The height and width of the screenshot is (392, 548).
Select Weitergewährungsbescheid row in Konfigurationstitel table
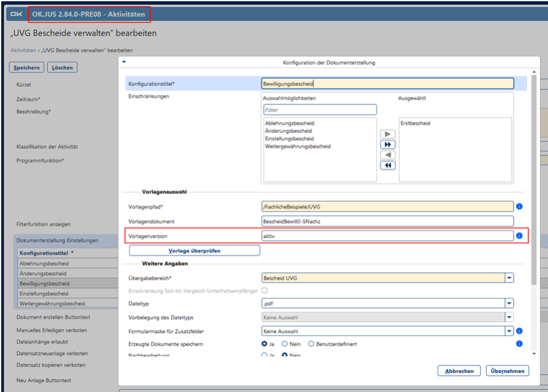(x=68, y=303)
